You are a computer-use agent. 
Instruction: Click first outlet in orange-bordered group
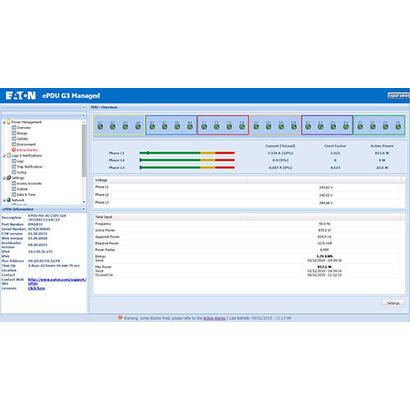pyautogui.click(x=256, y=126)
